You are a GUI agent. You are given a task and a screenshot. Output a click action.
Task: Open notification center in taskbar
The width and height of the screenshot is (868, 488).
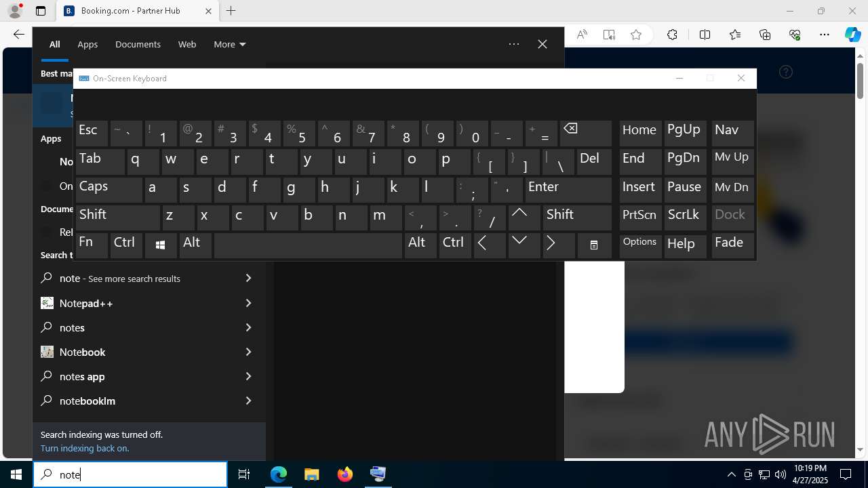pos(846,474)
